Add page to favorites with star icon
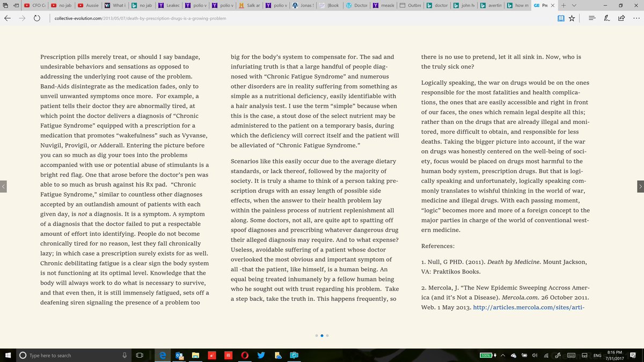This screenshot has width=644, height=362. [572, 18]
